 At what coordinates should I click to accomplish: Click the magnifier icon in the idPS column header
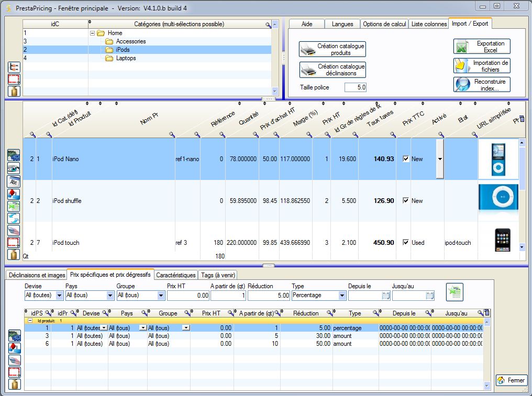(48, 313)
